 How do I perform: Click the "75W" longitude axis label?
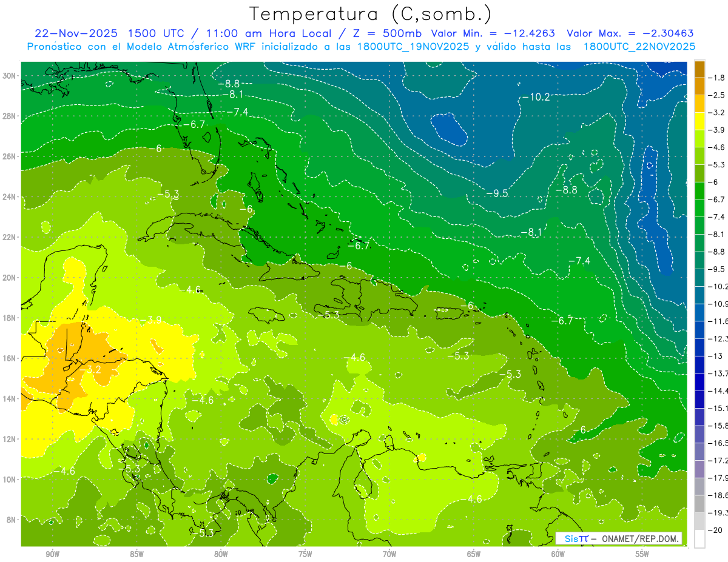[305, 554]
